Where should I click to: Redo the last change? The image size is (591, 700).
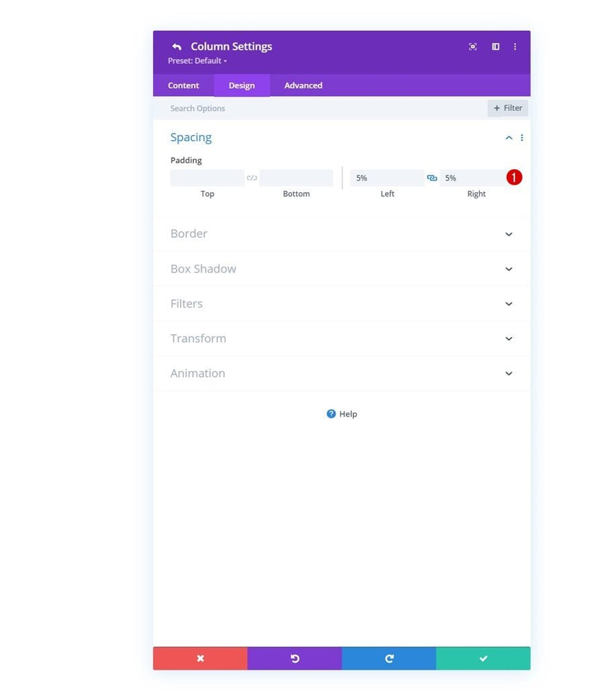[x=389, y=658]
